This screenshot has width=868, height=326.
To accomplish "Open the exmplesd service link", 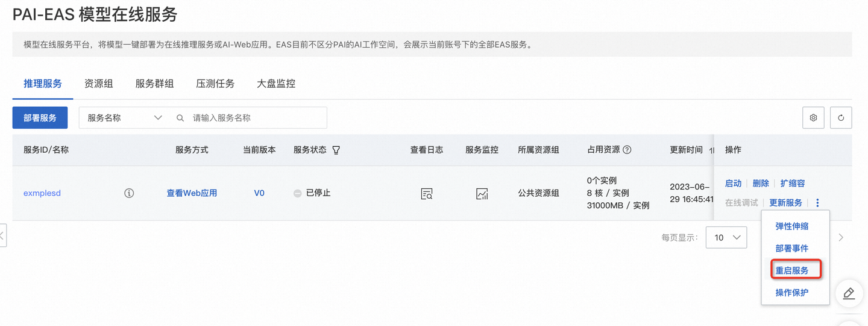I will (x=42, y=193).
